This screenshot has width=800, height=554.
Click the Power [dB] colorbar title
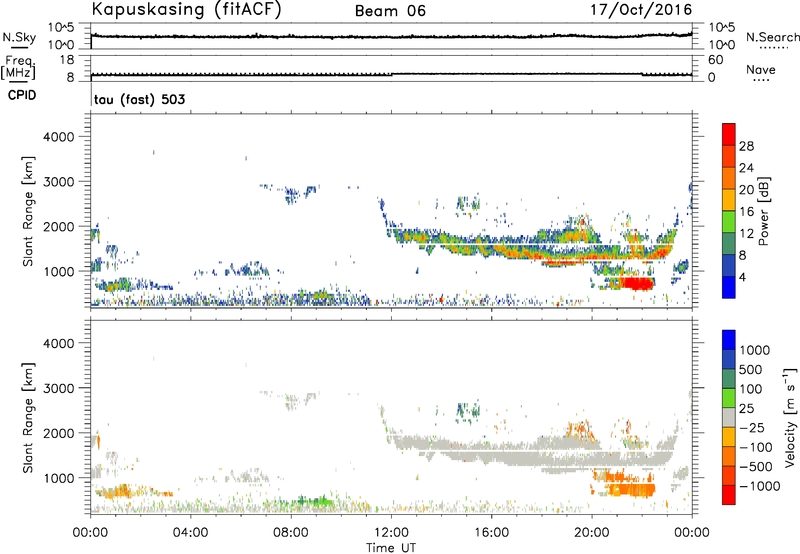click(763, 211)
